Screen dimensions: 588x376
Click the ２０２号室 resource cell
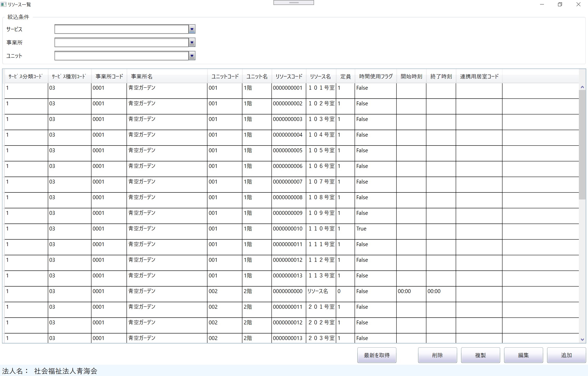pos(321,323)
